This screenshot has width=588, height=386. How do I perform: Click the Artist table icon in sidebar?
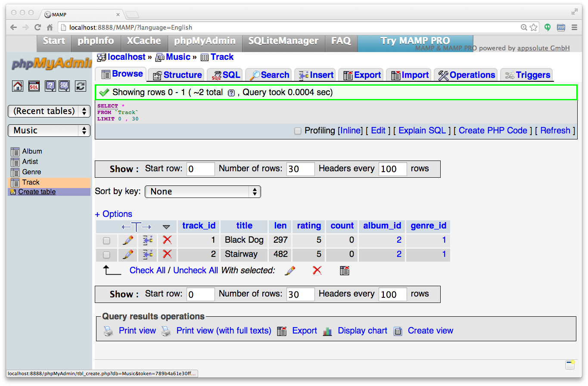(x=15, y=162)
